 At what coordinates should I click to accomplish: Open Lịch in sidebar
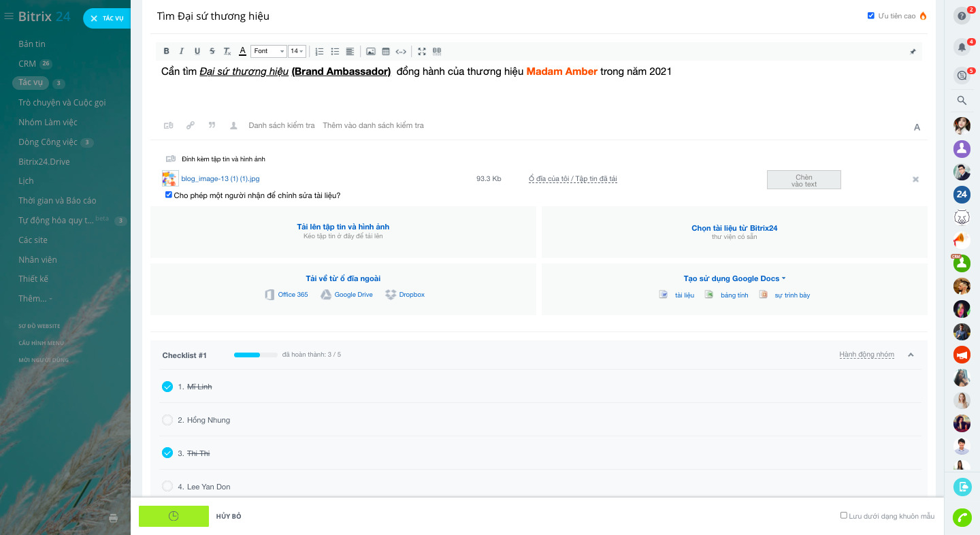point(26,180)
